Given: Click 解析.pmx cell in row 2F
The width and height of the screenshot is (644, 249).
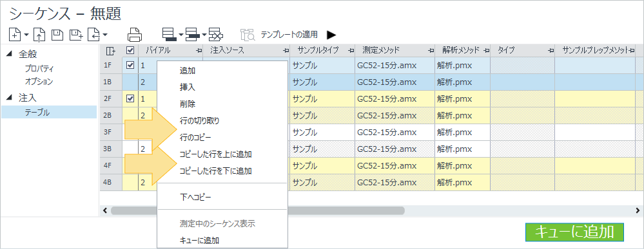Looking at the screenshot, I should 462,98.
